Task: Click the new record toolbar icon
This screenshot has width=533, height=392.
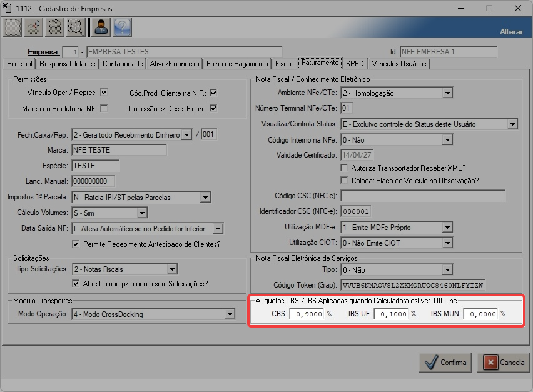Action: 13,27
